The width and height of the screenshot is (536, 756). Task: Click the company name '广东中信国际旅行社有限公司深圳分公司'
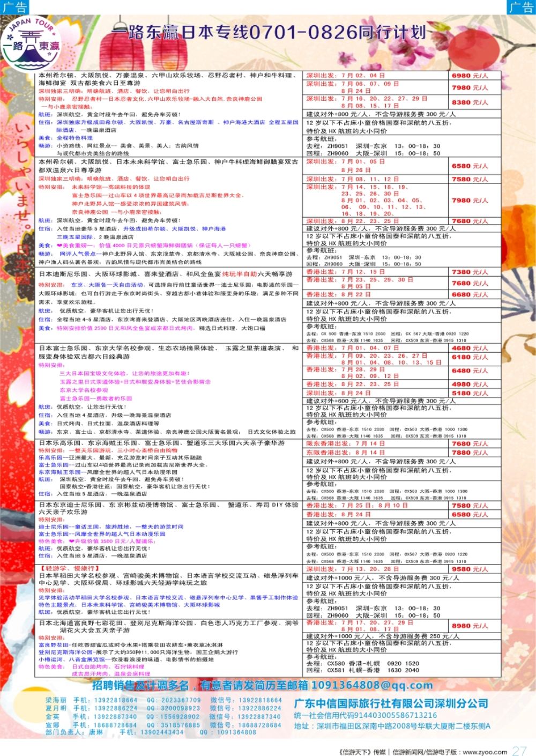tap(391, 703)
